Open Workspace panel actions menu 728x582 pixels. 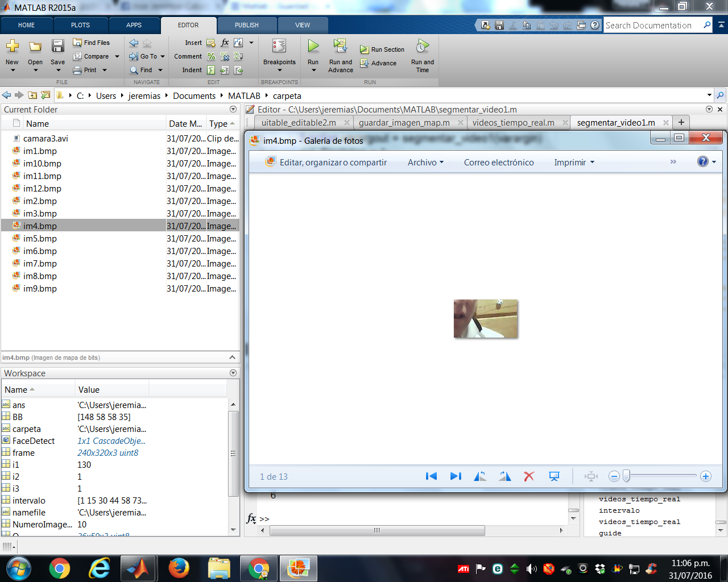coord(233,373)
